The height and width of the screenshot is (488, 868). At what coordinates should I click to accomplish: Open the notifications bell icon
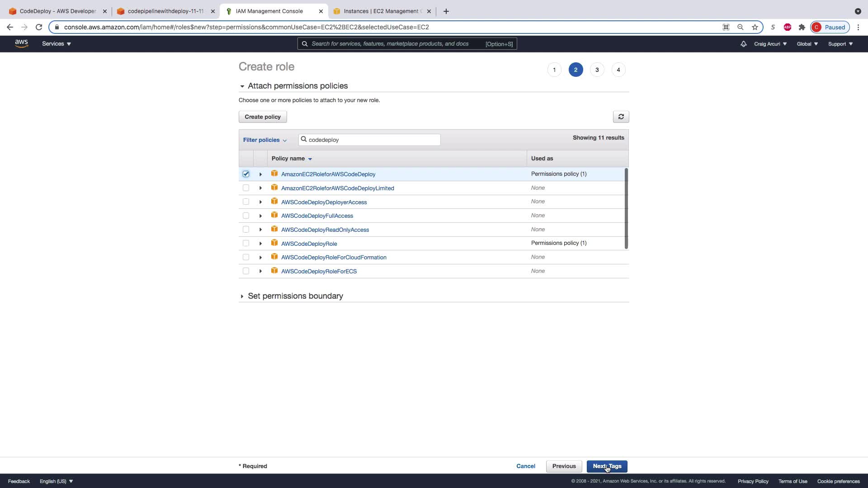[743, 44]
